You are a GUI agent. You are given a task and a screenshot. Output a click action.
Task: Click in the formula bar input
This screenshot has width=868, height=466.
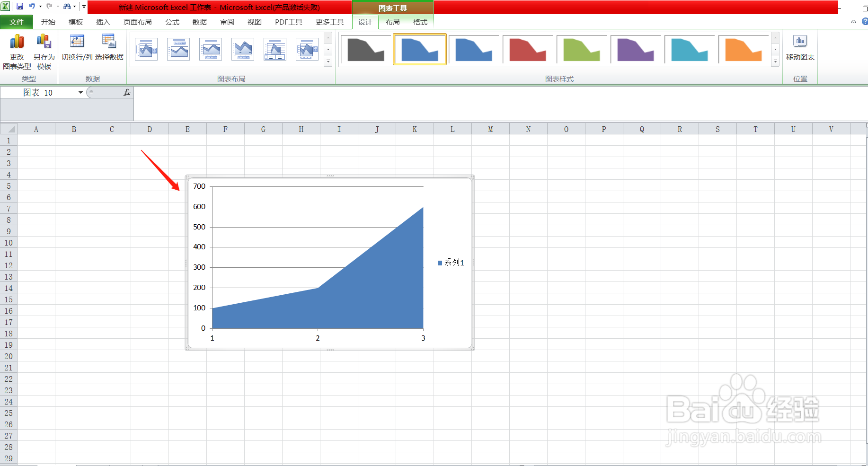(501, 103)
